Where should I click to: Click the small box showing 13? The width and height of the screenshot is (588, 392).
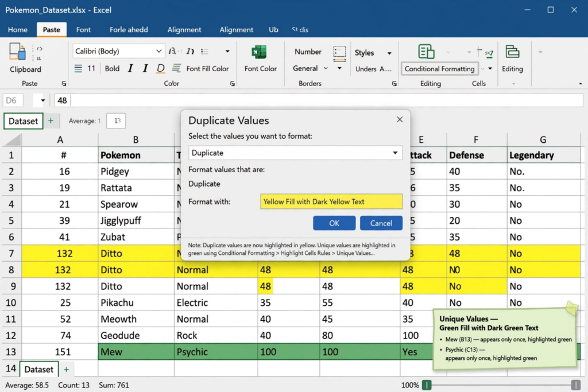click(x=116, y=121)
